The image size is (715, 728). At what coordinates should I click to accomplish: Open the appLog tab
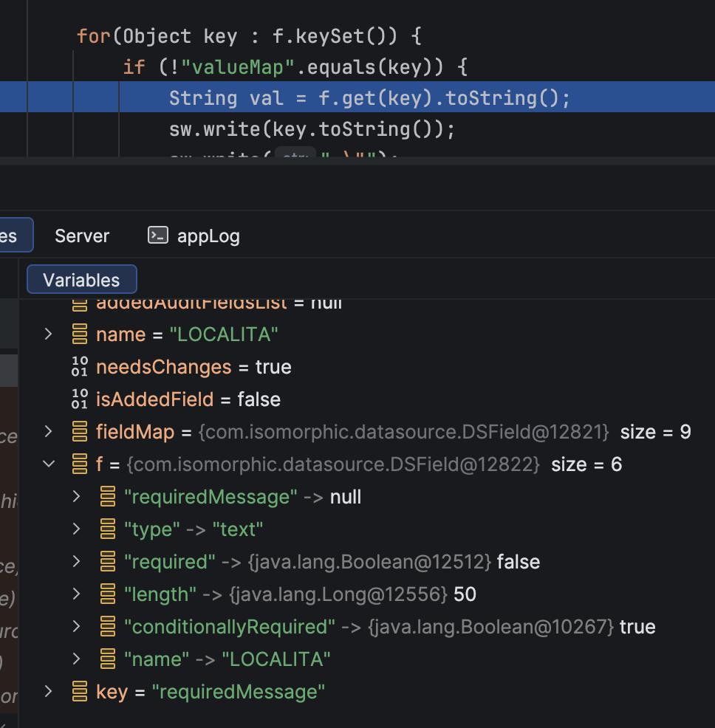click(208, 236)
